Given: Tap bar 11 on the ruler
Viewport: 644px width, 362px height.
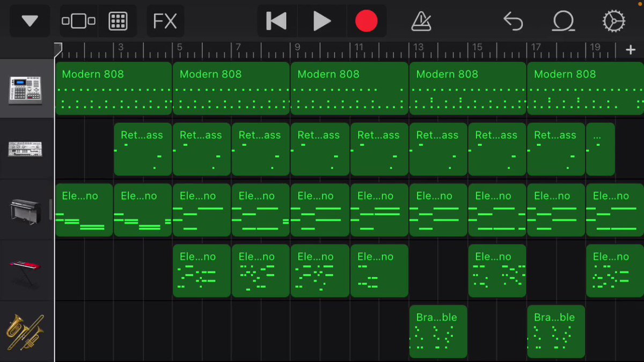Looking at the screenshot, I should coord(358,47).
